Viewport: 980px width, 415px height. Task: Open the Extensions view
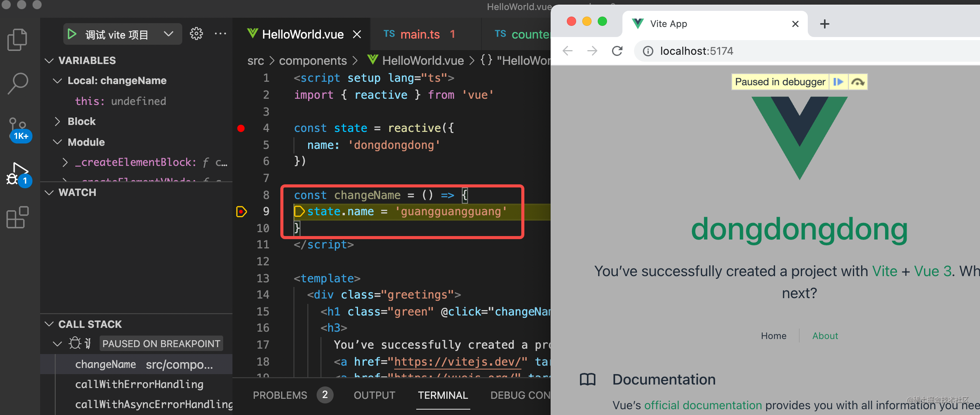pos(17,218)
